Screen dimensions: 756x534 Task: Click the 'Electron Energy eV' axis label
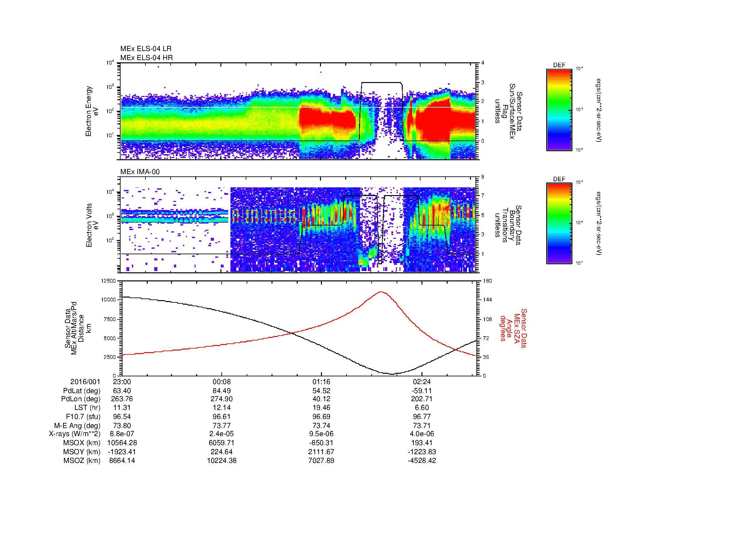[92, 111]
